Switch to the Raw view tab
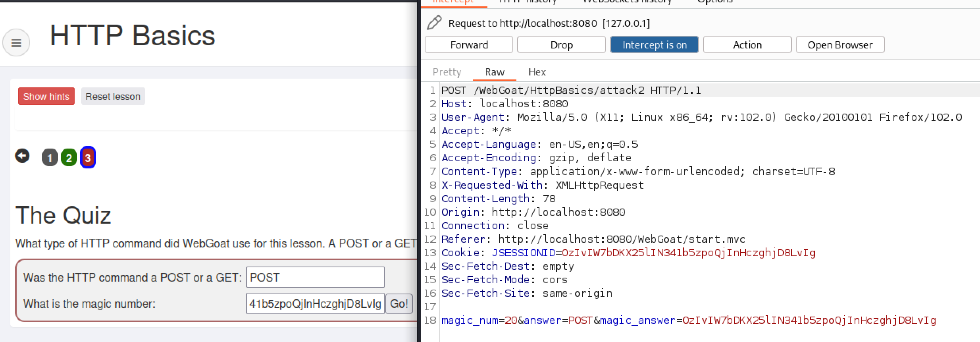Viewport: 980px width, 342px height. coord(495,72)
